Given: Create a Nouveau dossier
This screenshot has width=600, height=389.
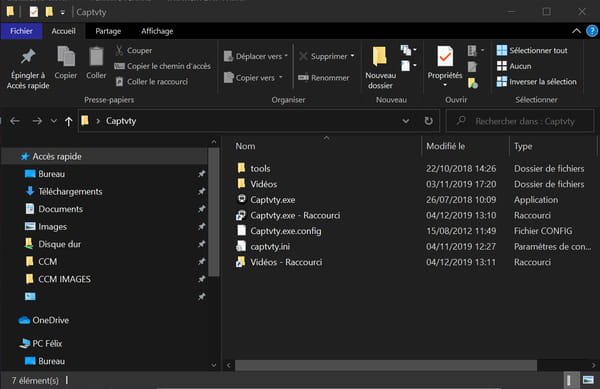Looking at the screenshot, I should [380, 68].
